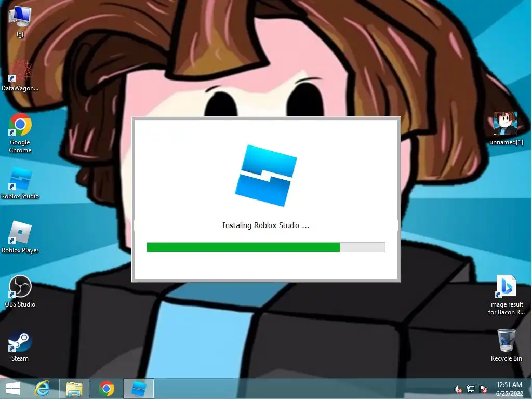This screenshot has width=532, height=399.
Task: Open the computer desktop icon labeled lg[
Action: coord(20,21)
